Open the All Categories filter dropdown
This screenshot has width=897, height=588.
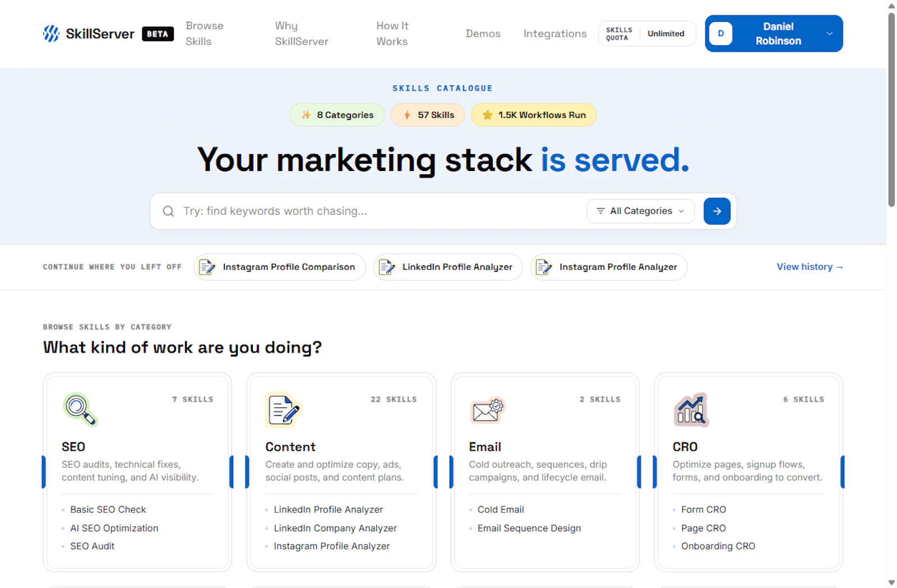point(641,211)
